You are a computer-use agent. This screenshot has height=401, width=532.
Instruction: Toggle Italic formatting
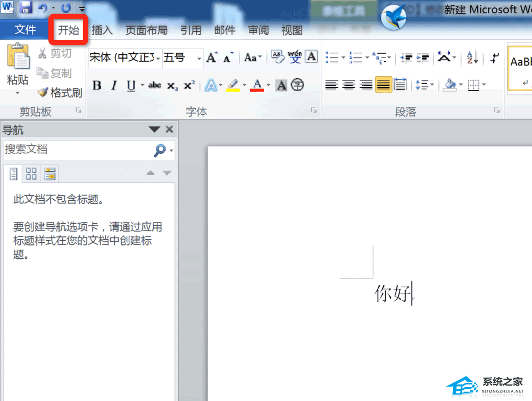[114, 84]
